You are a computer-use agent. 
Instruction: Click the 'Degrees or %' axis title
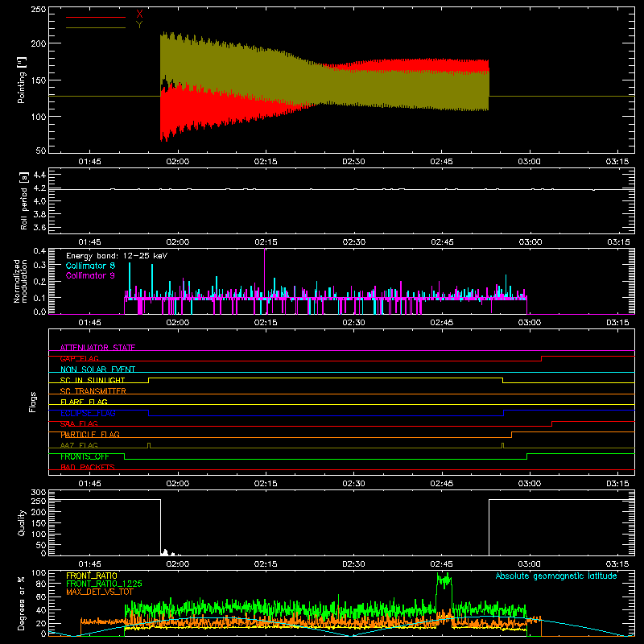click(22, 603)
